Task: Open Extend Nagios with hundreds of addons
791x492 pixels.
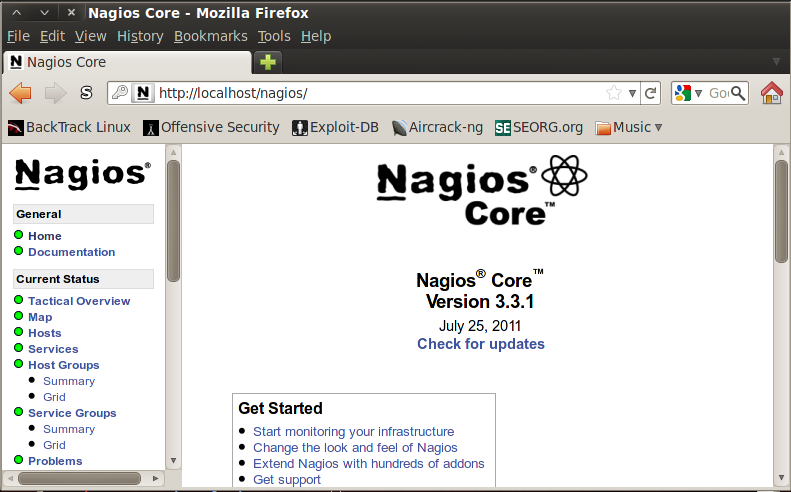Action: coord(369,463)
